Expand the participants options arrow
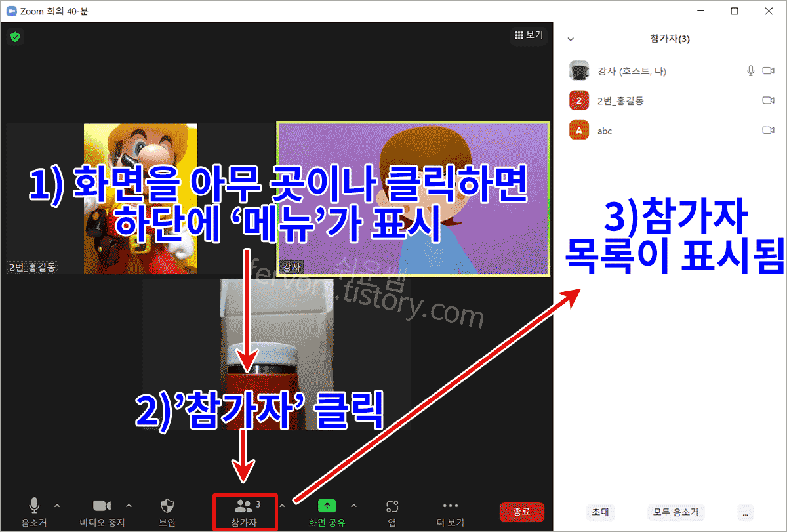787x532 pixels. 282,506
